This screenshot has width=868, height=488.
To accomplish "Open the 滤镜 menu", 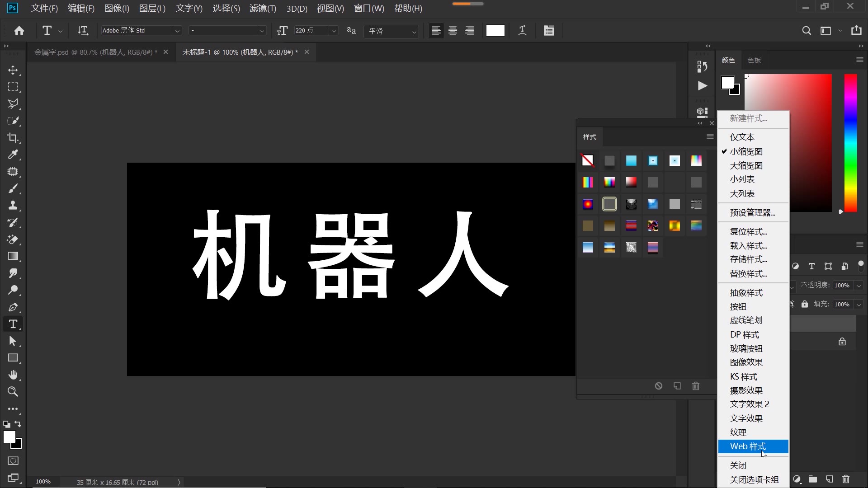I will coord(263,8).
